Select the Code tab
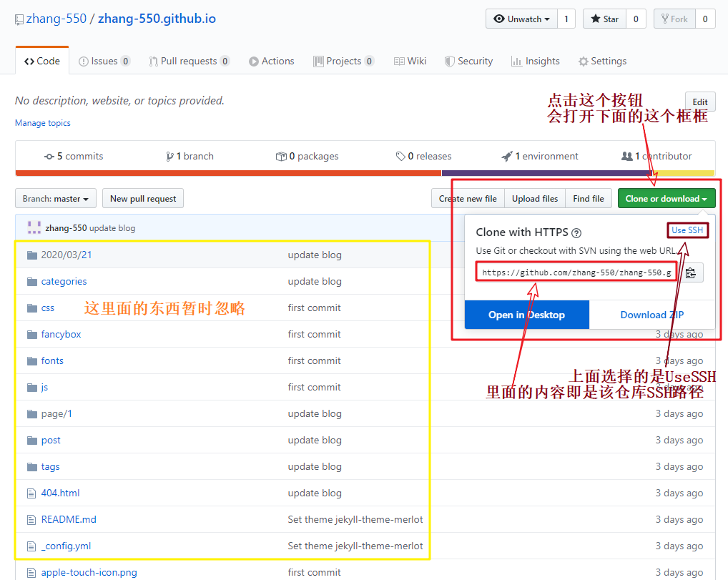This screenshot has height=580, width=728. coord(42,61)
